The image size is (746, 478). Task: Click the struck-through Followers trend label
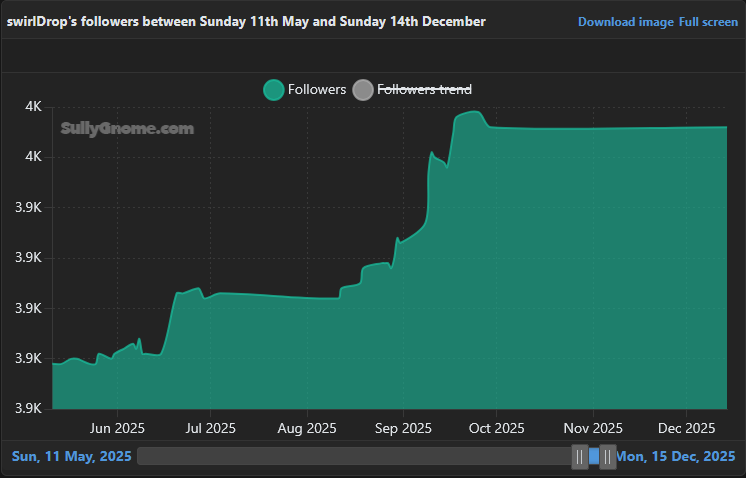pos(424,89)
